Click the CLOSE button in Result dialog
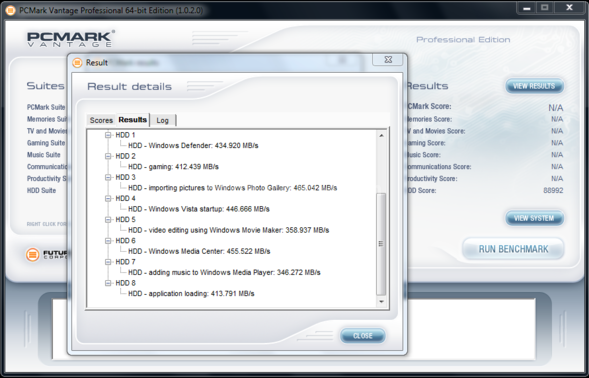Image resolution: width=589 pixels, height=378 pixels. point(363,336)
